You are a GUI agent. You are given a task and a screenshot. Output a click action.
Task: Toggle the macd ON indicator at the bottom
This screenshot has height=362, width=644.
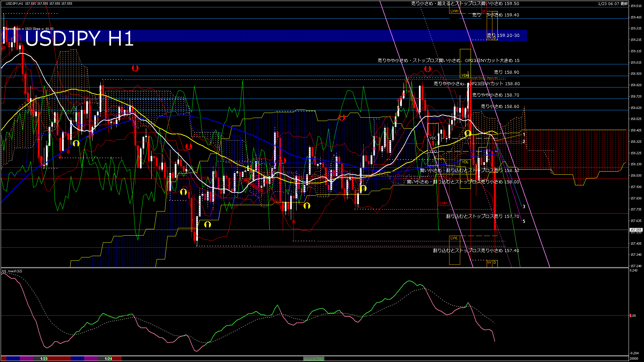tap(314, 359)
